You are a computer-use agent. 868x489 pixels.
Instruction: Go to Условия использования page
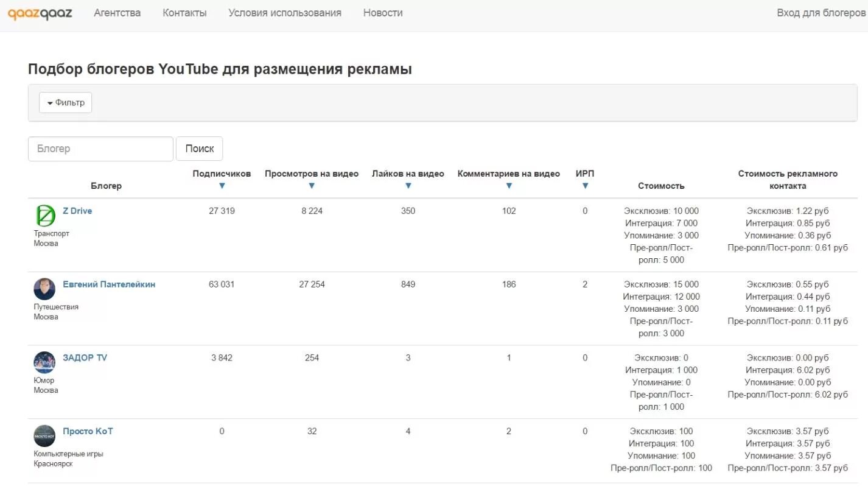[285, 13]
